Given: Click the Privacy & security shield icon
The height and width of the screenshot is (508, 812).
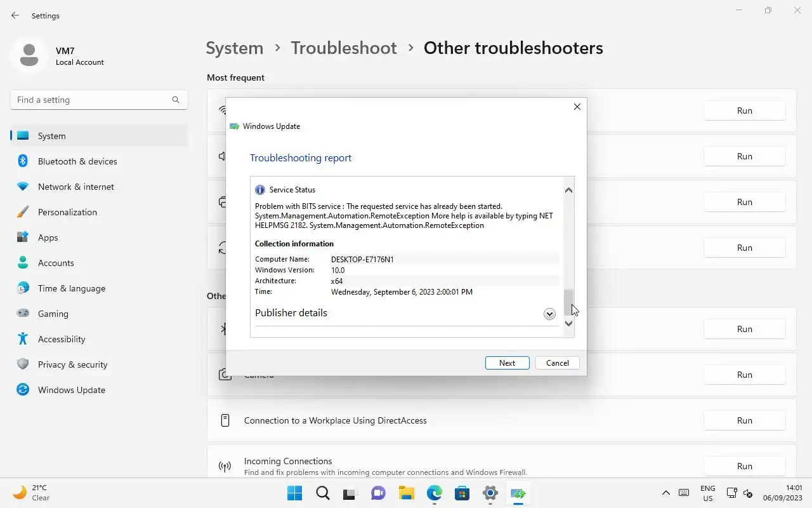Looking at the screenshot, I should (x=23, y=364).
